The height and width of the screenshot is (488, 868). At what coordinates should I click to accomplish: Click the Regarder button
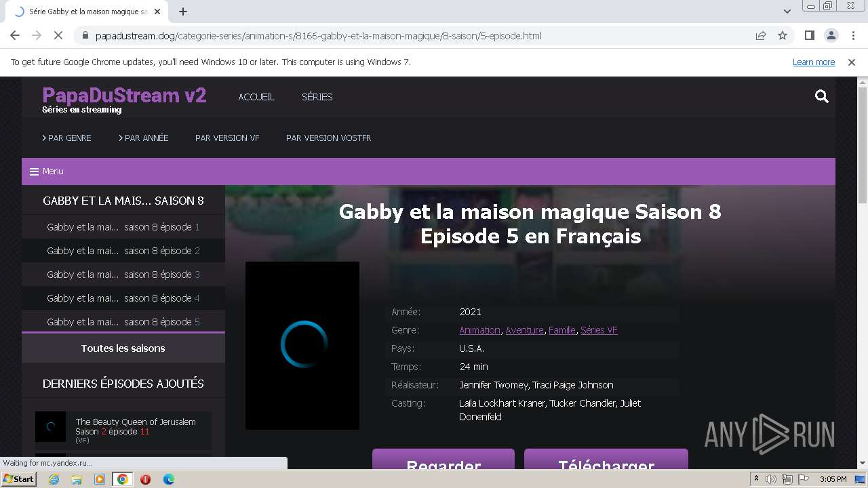(443, 459)
